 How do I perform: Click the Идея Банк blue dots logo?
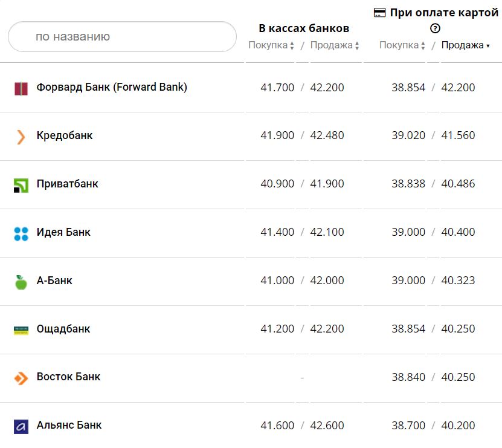(21, 233)
